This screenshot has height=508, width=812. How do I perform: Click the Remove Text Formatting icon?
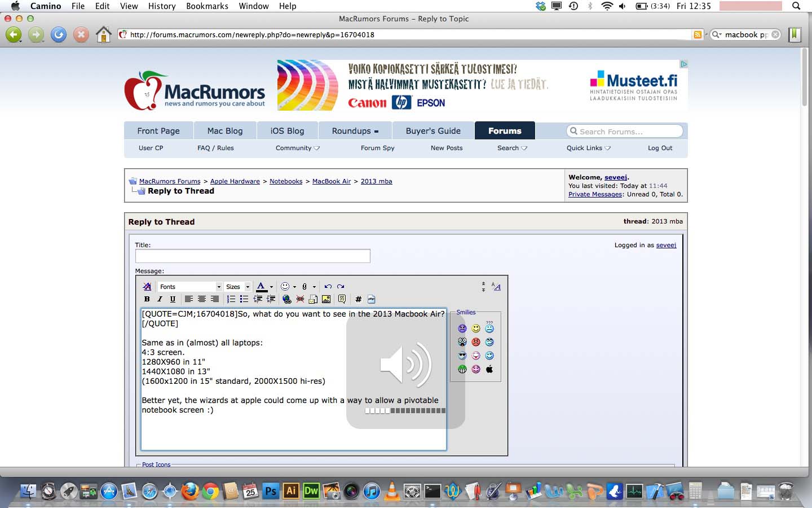147,287
